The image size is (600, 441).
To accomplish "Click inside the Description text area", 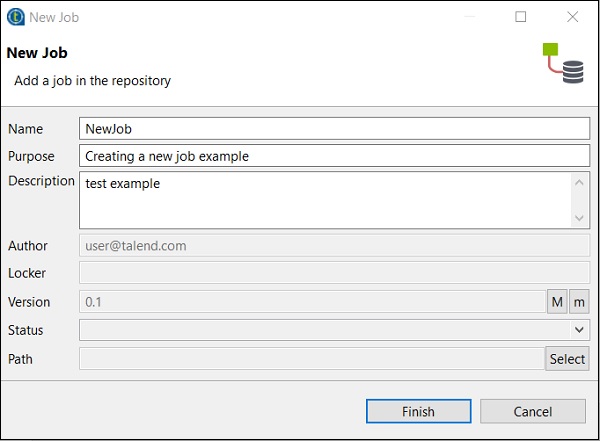I will tap(326, 200).
